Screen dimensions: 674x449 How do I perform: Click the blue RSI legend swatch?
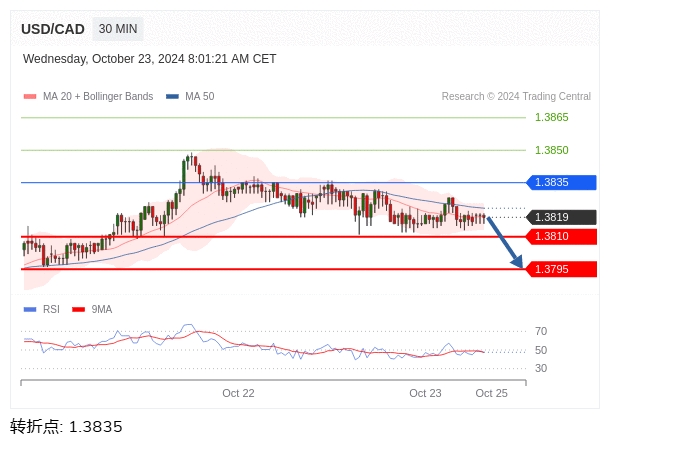coord(30,309)
